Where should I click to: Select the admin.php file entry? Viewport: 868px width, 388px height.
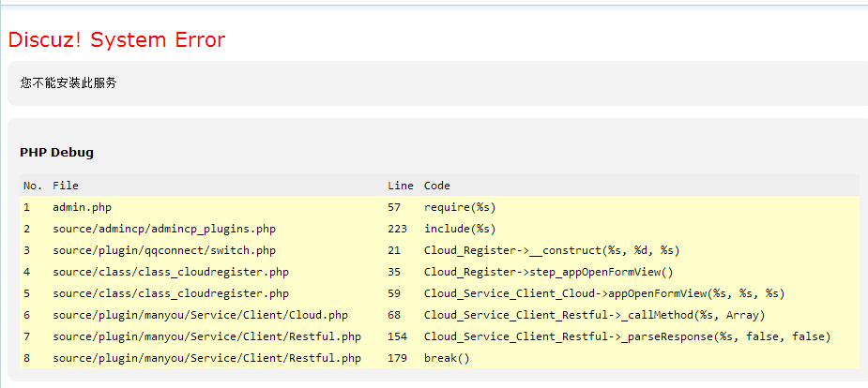click(82, 207)
